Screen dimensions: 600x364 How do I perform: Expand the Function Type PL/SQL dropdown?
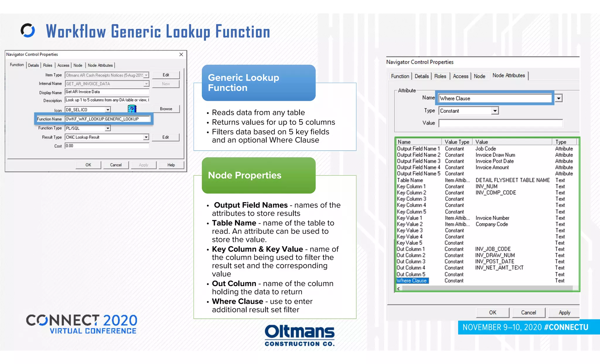108,128
